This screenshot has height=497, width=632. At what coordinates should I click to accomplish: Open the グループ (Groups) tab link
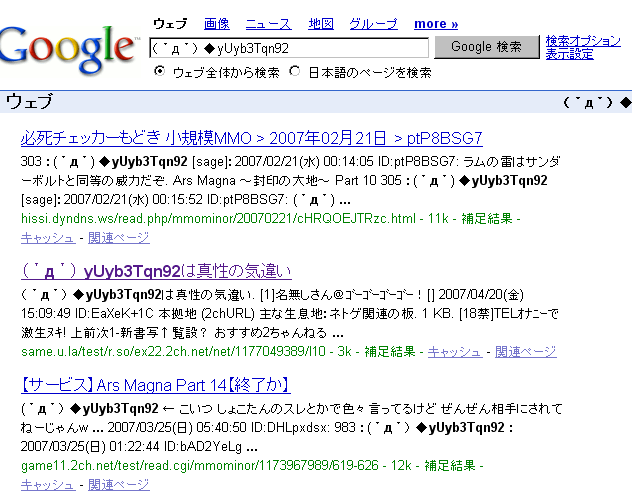(x=373, y=24)
